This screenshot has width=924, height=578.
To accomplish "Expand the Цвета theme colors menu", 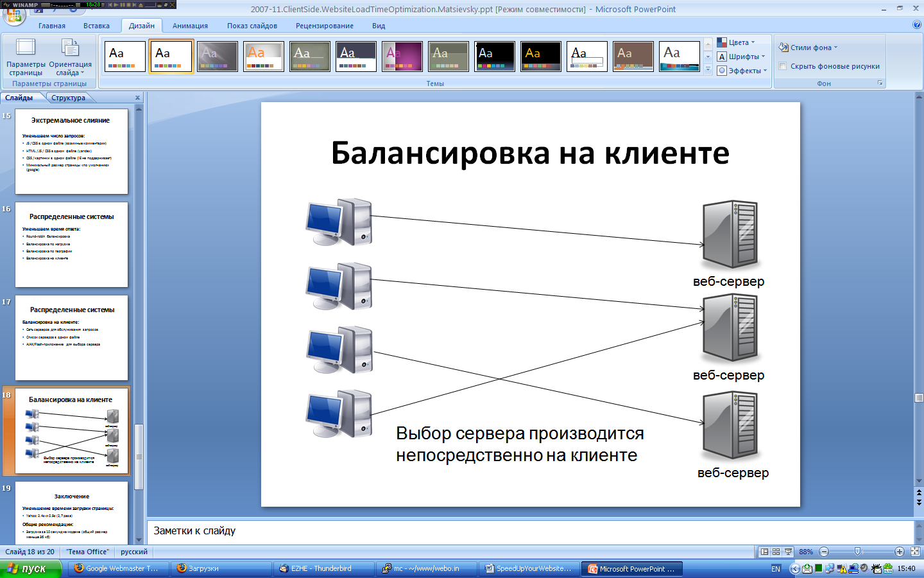I will click(736, 42).
